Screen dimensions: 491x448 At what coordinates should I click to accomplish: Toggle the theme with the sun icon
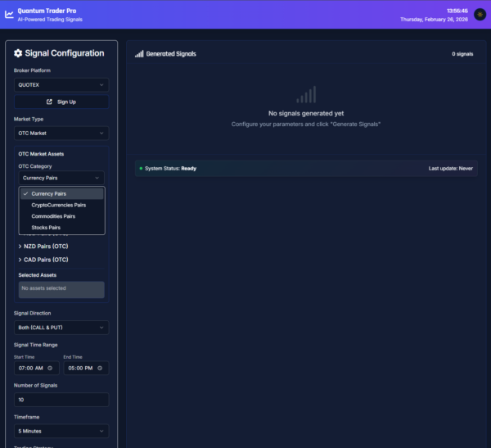pyautogui.click(x=479, y=14)
